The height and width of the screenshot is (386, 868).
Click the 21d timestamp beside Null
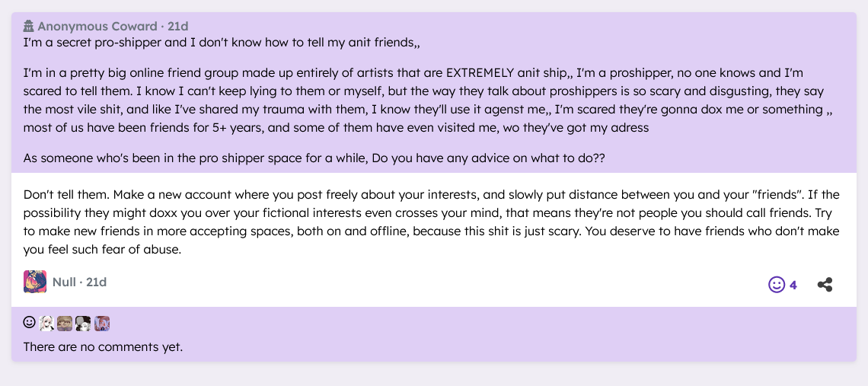coord(97,282)
